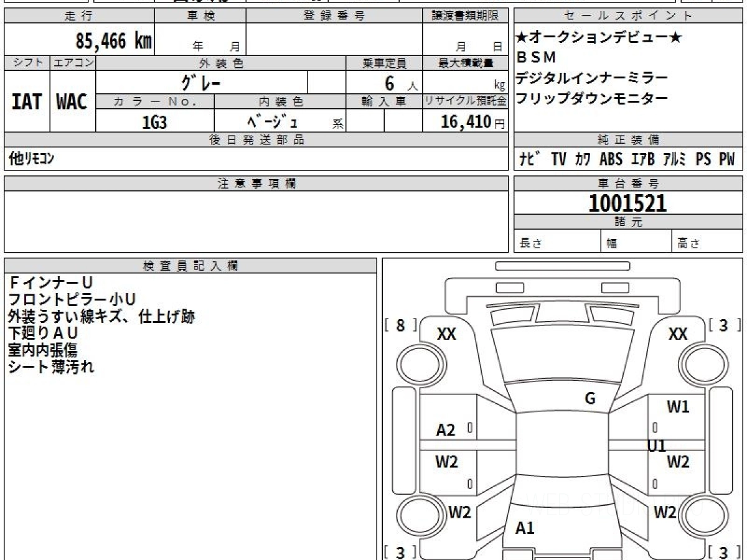This screenshot has width=747, height=560.
Task: Select inspector note ＦインナーＵ
Action: pos(50,283)
